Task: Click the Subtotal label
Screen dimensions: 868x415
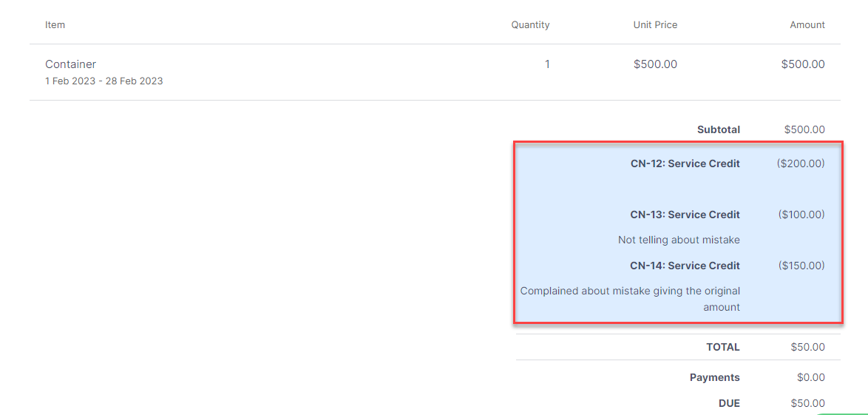Action: [719, 129]
